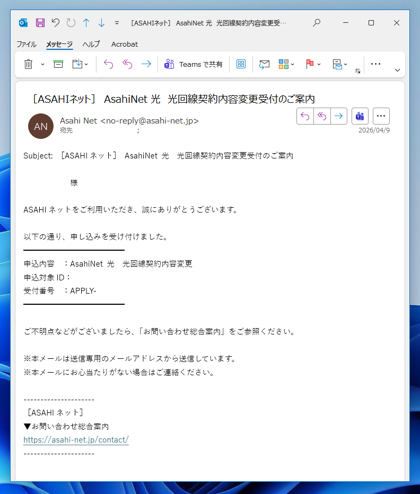Reply with the message header reply button
420x494 pixels.
(305, 116)
